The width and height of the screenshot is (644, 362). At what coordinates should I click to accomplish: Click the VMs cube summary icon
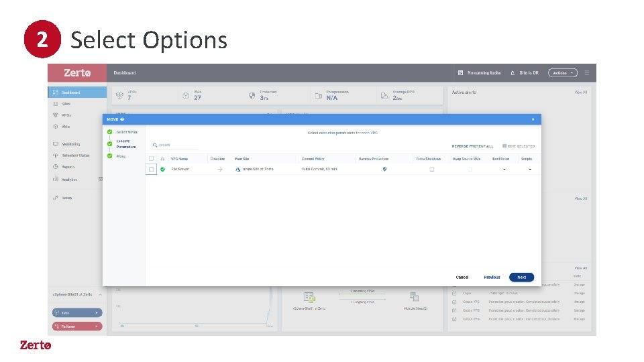coord(186,96)
